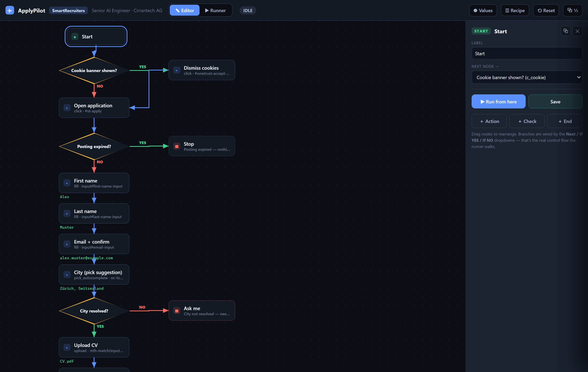
Task: Select the First name fill node
Action: (94, 183)
